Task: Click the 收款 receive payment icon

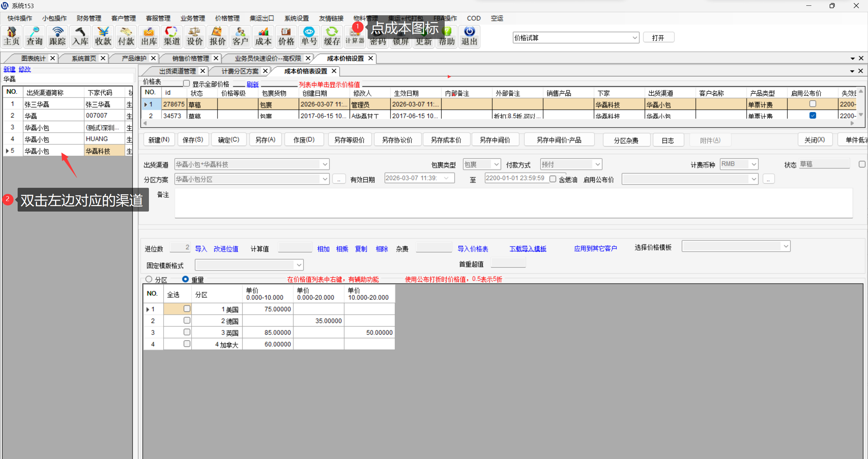Action: click(103, 36)
